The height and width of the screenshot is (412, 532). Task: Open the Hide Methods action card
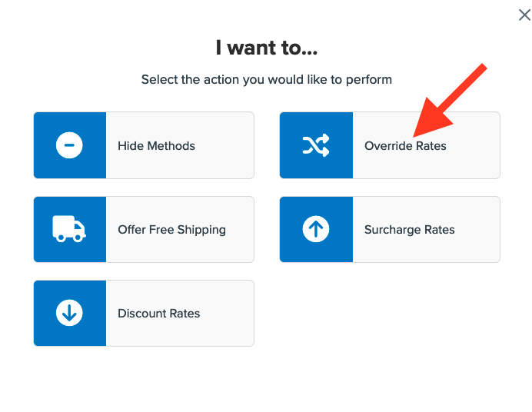pyautogui.click(x=144, y=145)
